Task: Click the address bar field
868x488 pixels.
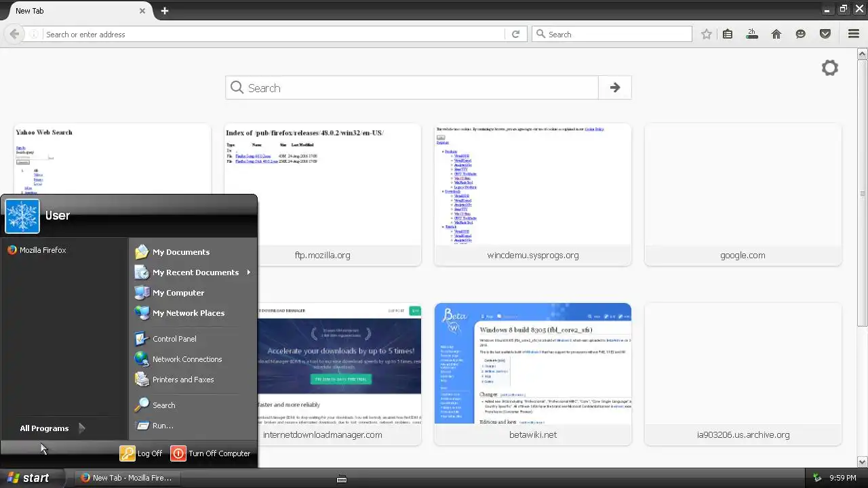Action: click(273, 34)
